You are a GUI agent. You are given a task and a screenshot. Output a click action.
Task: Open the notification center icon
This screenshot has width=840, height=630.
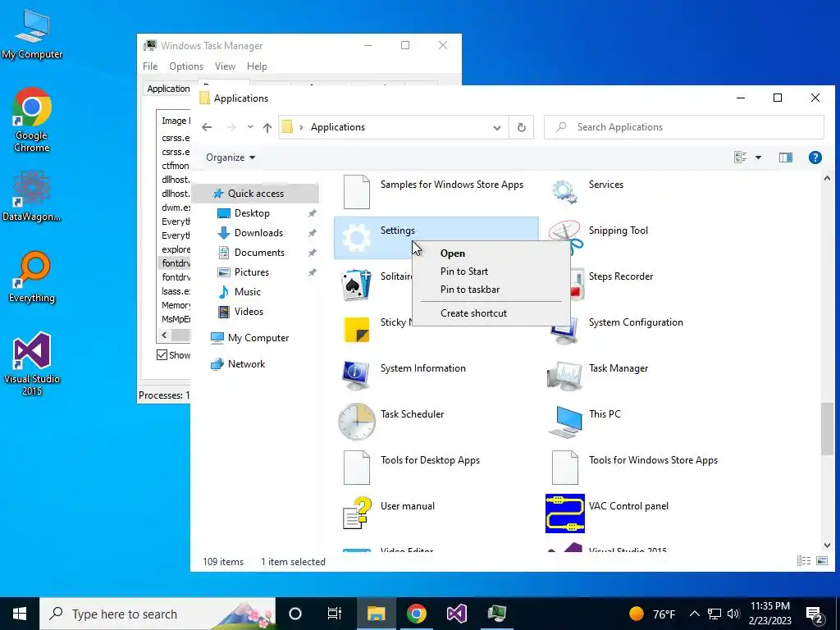point(815,614)
